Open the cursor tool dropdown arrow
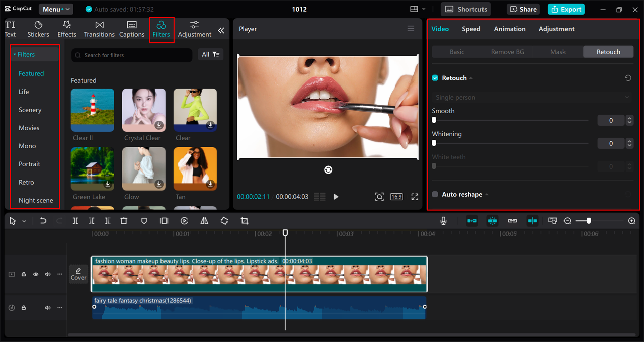The width and height of the screenshot is (644, 342). (x=24, y=221)
